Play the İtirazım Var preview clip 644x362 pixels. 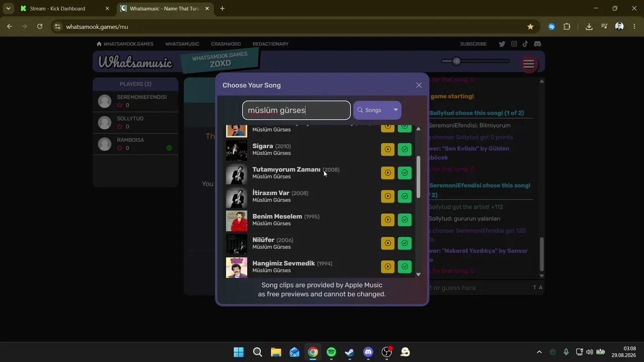(387, 196)
